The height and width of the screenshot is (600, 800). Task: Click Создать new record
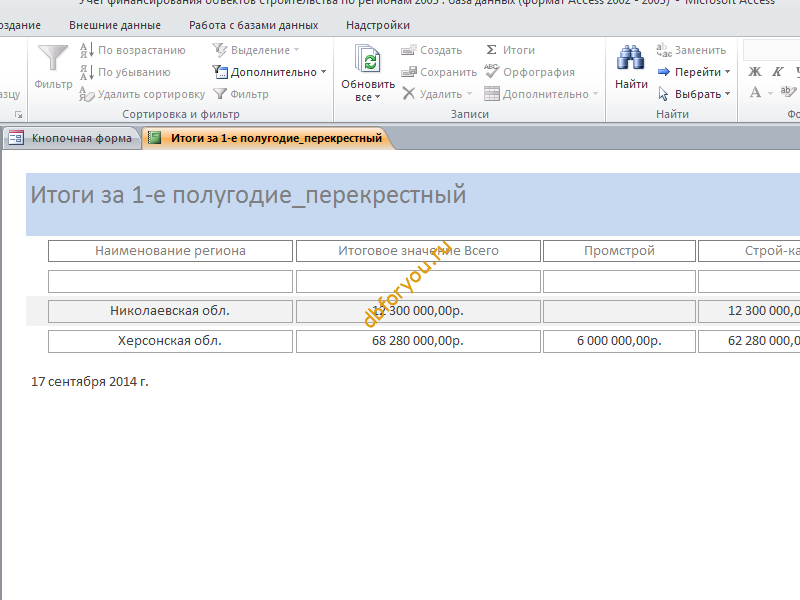click(432, 50)
